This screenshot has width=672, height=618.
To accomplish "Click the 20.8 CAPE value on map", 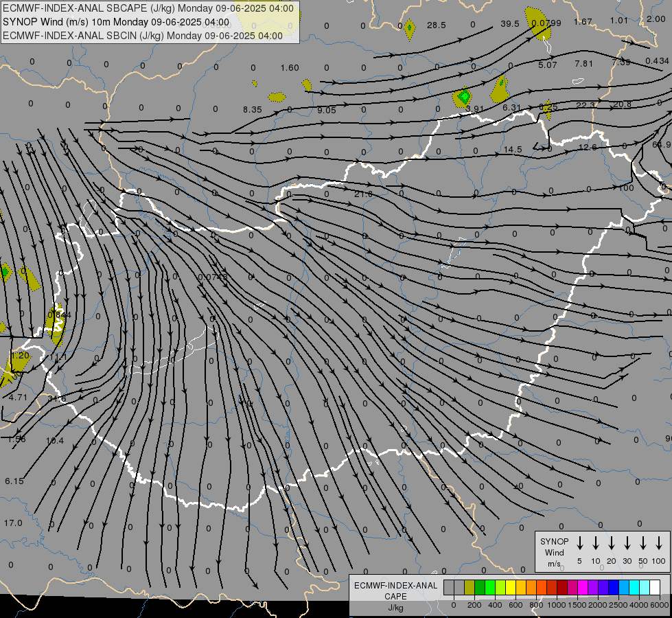I will click(623, 104).
